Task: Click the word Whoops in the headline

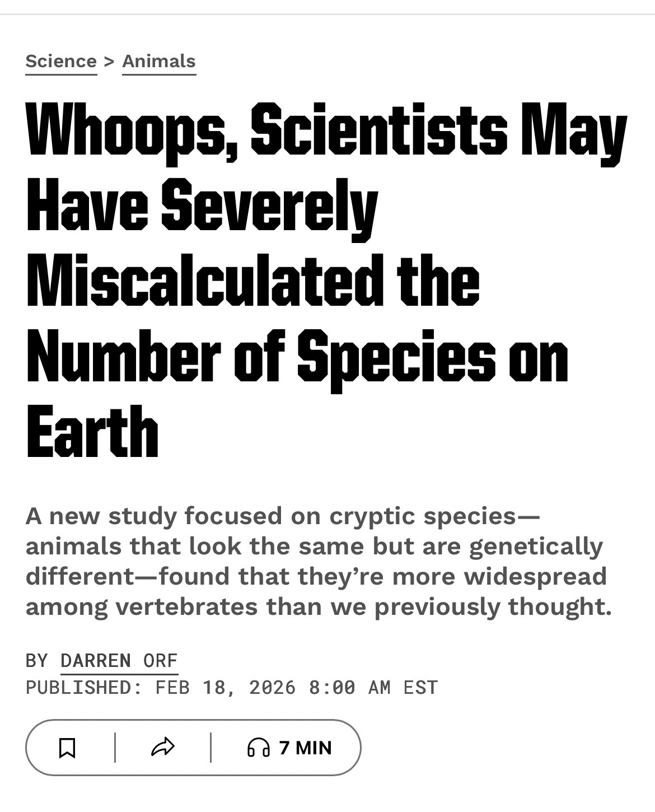Action: [x=133, y=131]
